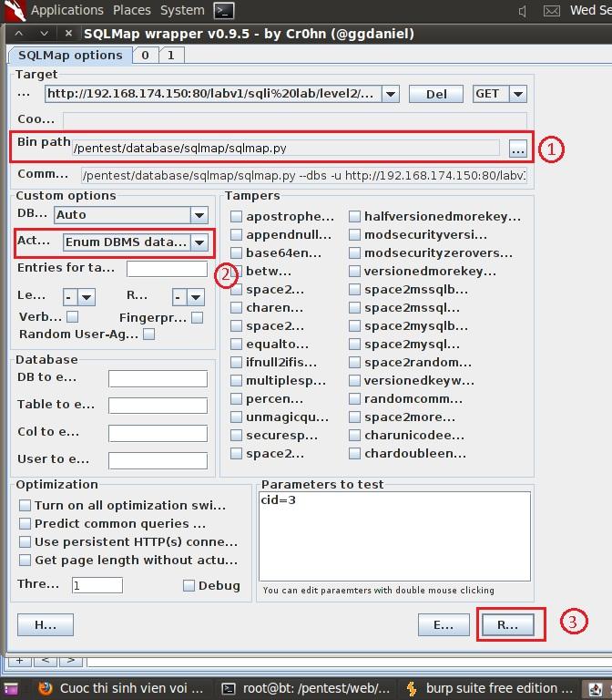Screen dimensions: 612x700
Task: Open the terminal launcher icon in top panel
Action: 223,10
